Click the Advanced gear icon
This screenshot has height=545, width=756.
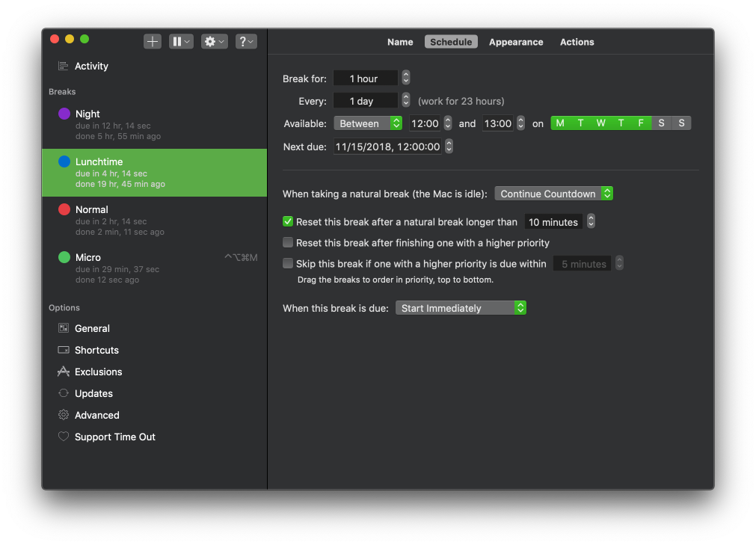63,415
